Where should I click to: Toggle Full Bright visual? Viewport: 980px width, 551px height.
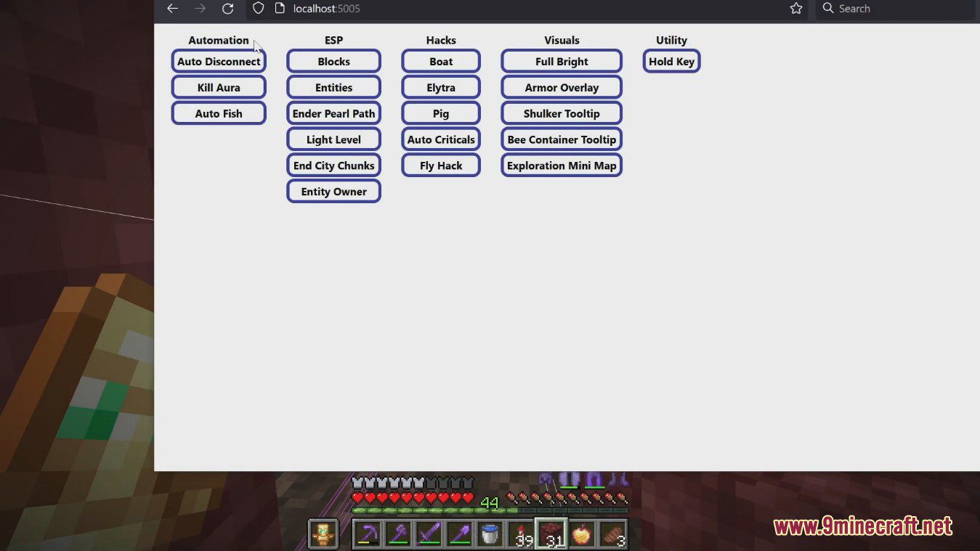[x=562, y=62]
